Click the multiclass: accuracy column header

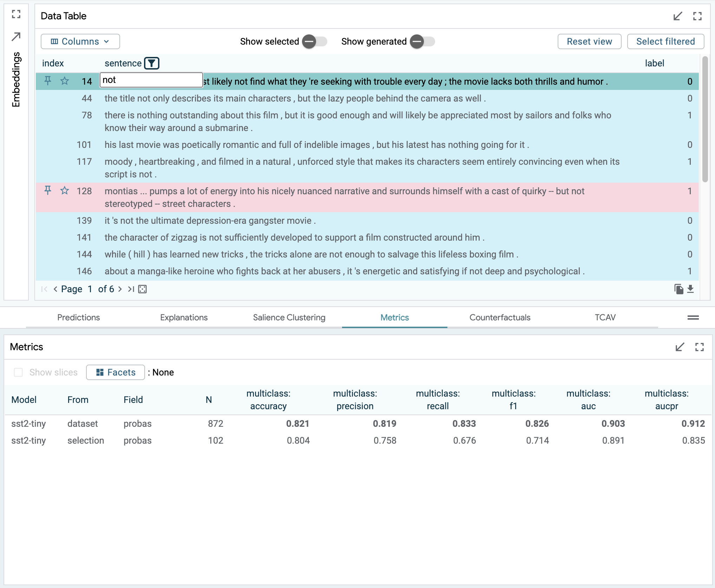[x=269, y=400]
